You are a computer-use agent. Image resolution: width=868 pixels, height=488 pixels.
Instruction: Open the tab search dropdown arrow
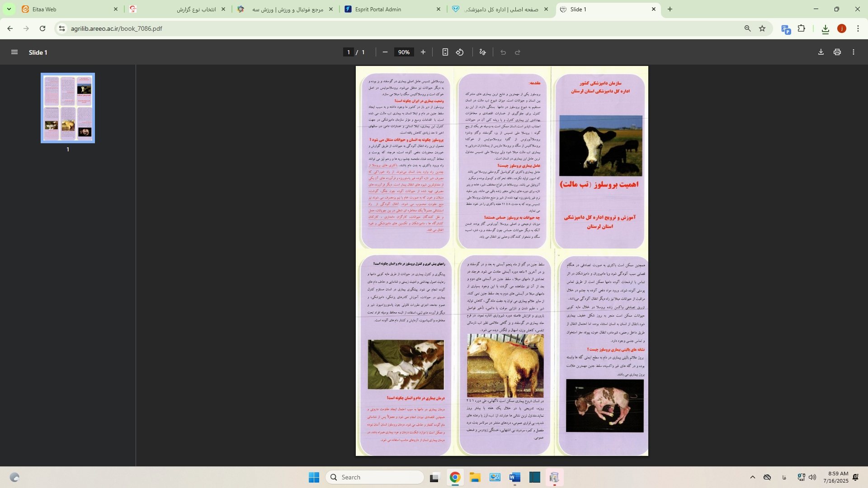click(9, 9)
